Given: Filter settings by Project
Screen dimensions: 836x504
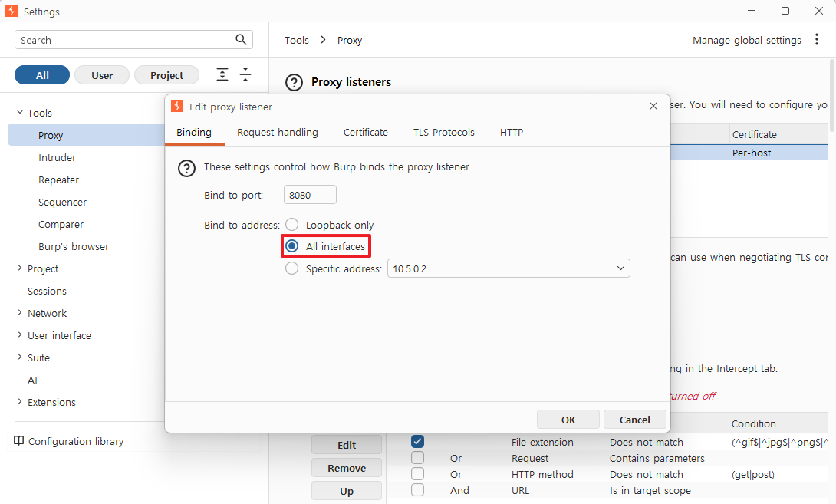Looking at the screenshot, I should [167, 75].
